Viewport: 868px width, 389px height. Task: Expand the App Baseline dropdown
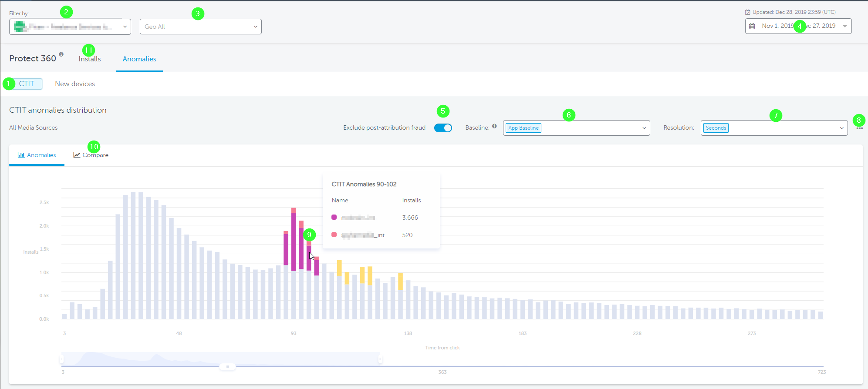[576, 128]
